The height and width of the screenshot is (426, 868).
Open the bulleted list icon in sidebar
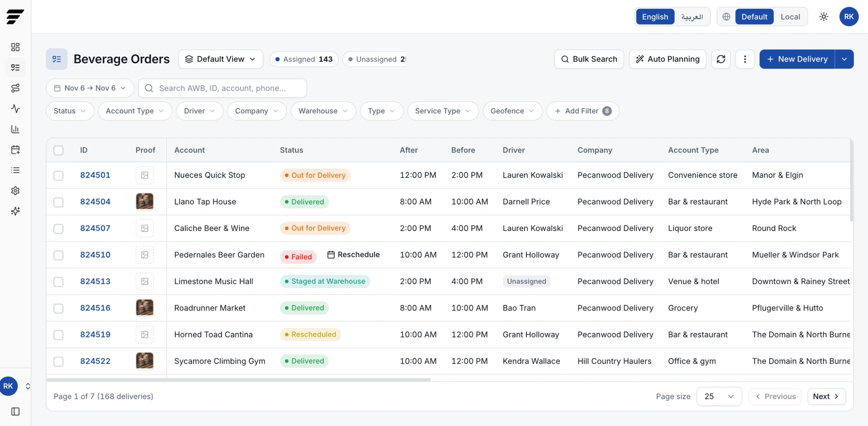coord(16,170)
